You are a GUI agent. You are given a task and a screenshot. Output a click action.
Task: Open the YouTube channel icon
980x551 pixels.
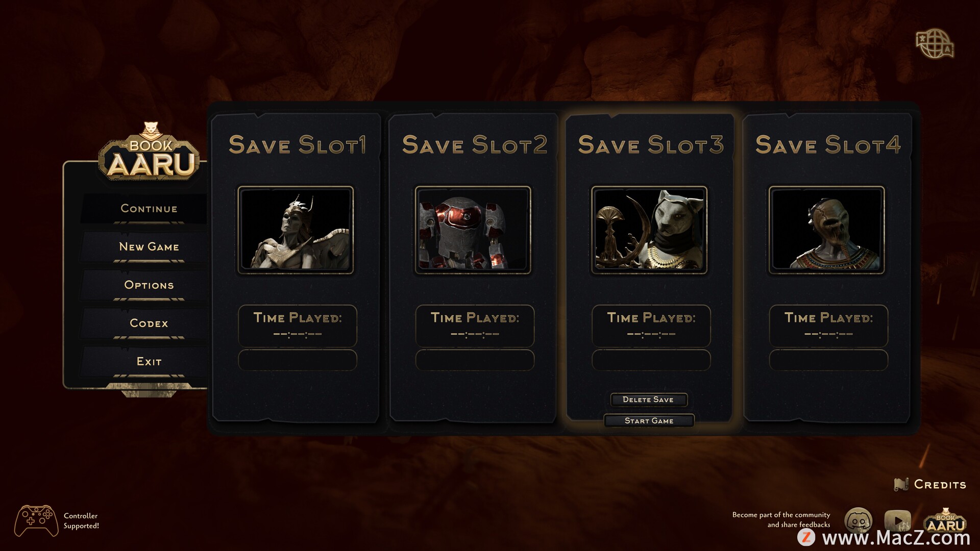point(897,520)
